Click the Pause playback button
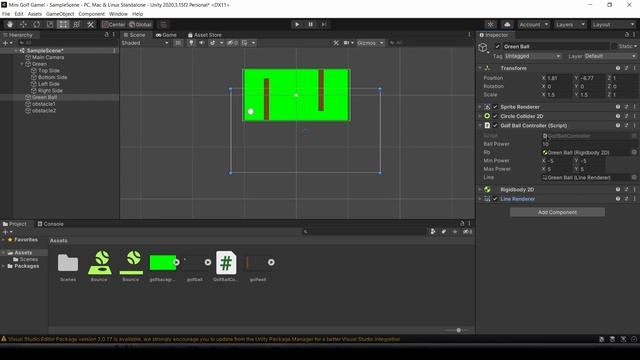 pyautogui.click(x=310, y=24)
